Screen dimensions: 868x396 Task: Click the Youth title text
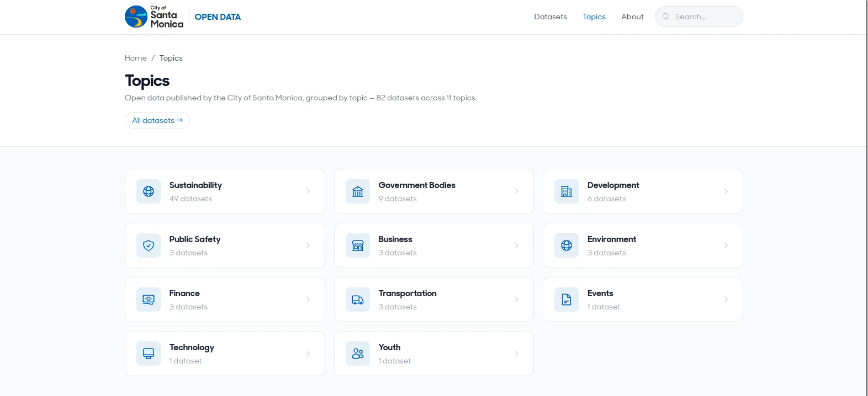pos(390,347)
